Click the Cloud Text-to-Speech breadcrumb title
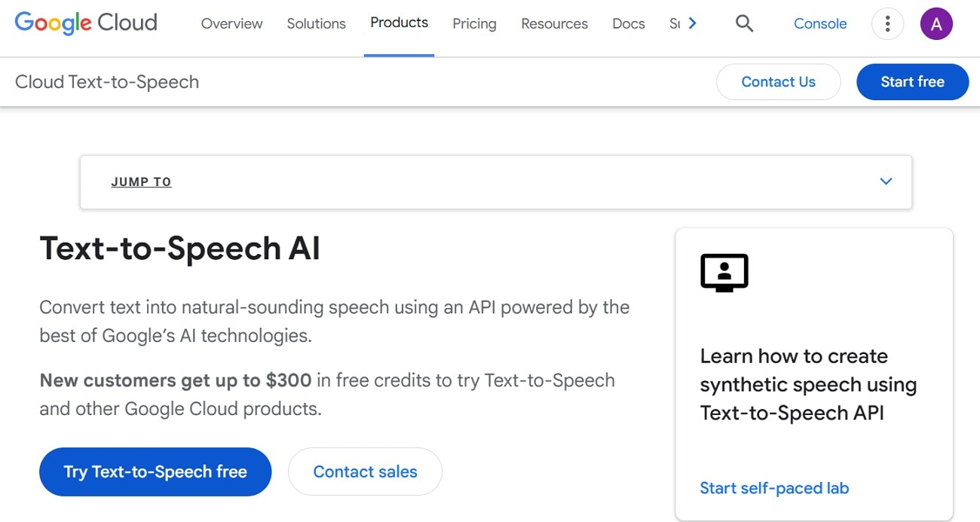 point(107,81)
